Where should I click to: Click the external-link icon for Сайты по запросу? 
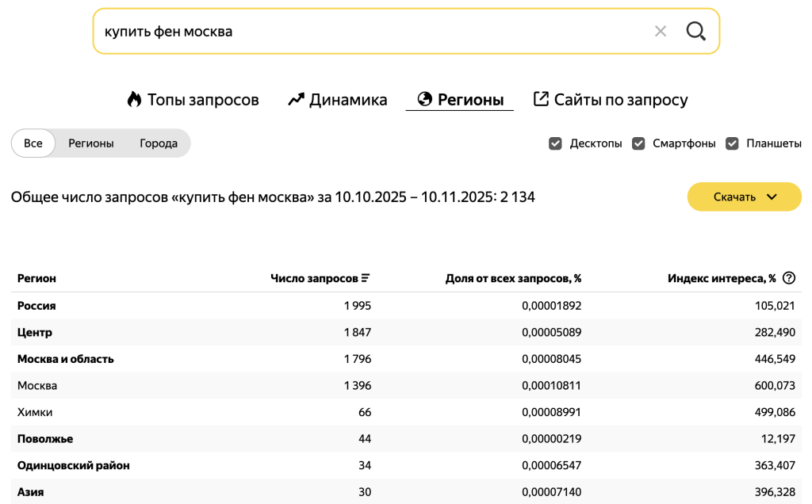pyautogui.click(x=540, y=99)
